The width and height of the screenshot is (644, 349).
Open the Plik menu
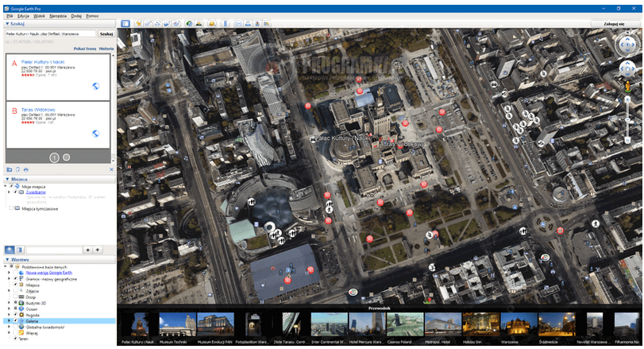click(10, 16)
